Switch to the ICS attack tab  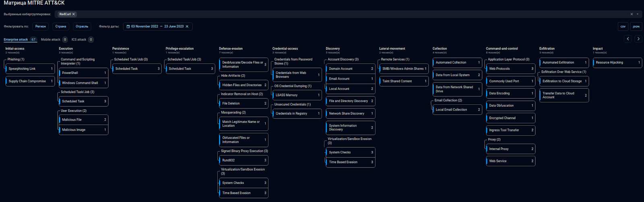coord(79,39)
